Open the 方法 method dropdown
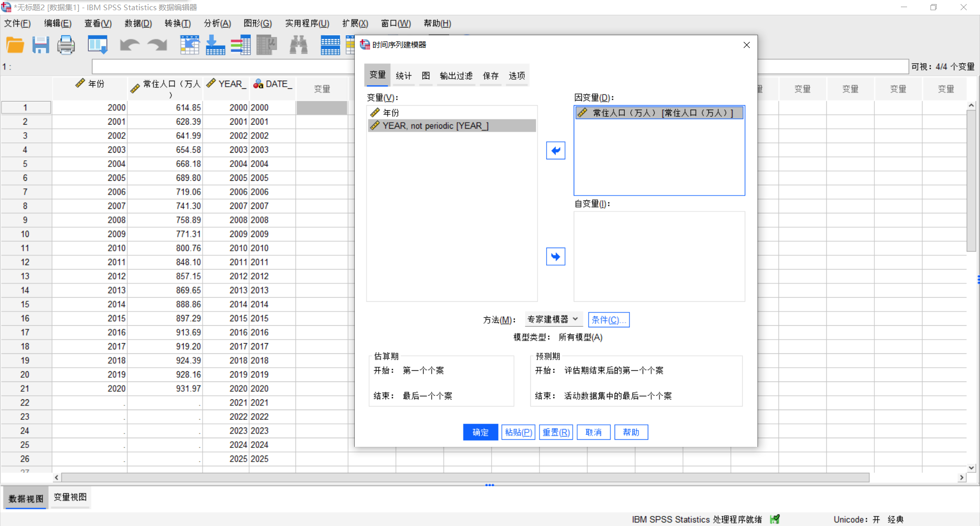 [x=554, y=320]
